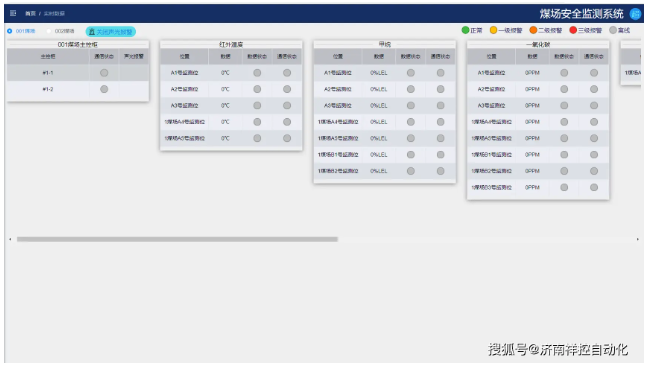
Task: Click 一氧化碳 A2 communication status indicator
Action: pyautogui.click(x=594, y=89)
